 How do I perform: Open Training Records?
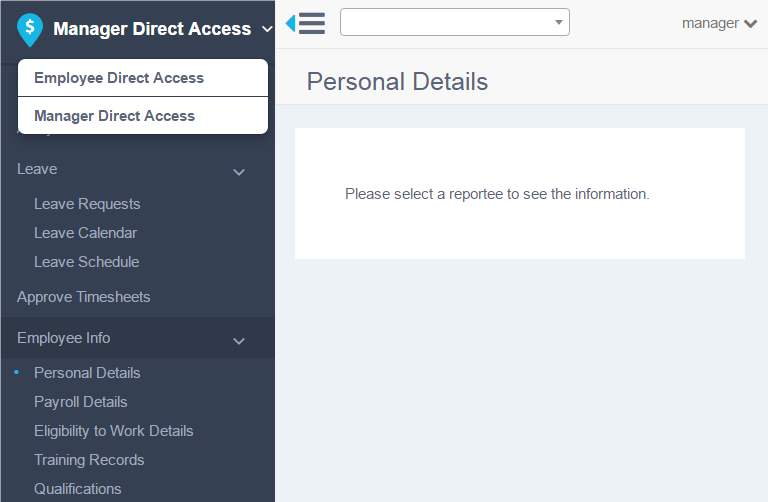(x=89, y=459)
